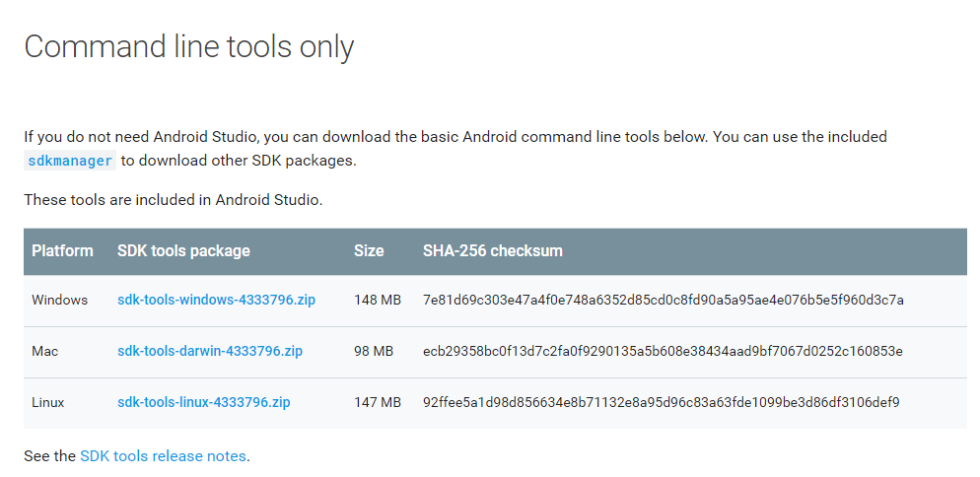Click the 147 MB size value

click(x=377, y=402)
